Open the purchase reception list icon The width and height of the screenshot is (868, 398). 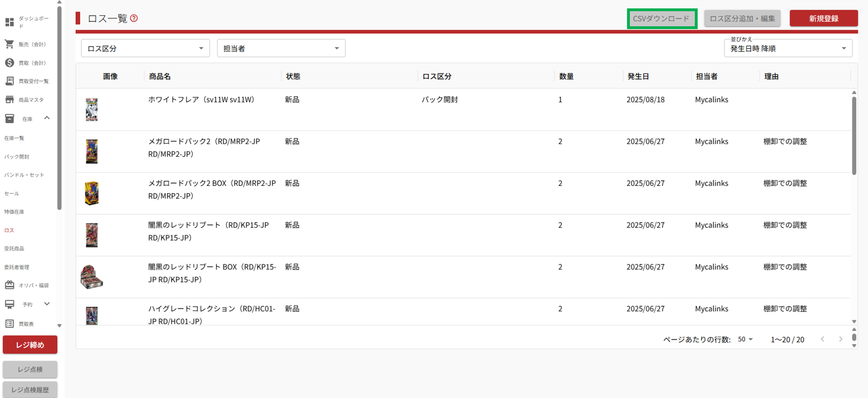point(10,81)
